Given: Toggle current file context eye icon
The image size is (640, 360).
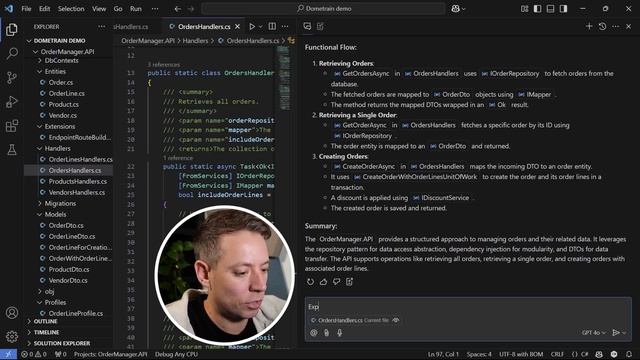Looking at the screenshot, I should point(396,320).
